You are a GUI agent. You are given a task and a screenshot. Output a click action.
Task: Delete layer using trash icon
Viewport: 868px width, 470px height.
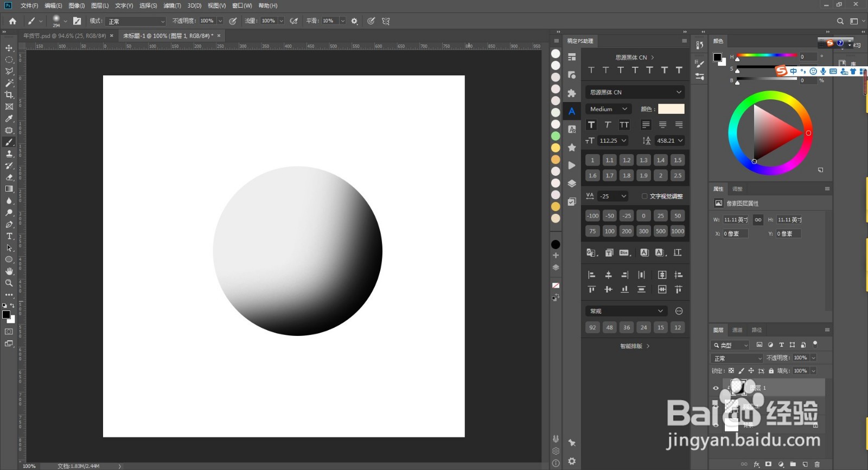[817, 465]
